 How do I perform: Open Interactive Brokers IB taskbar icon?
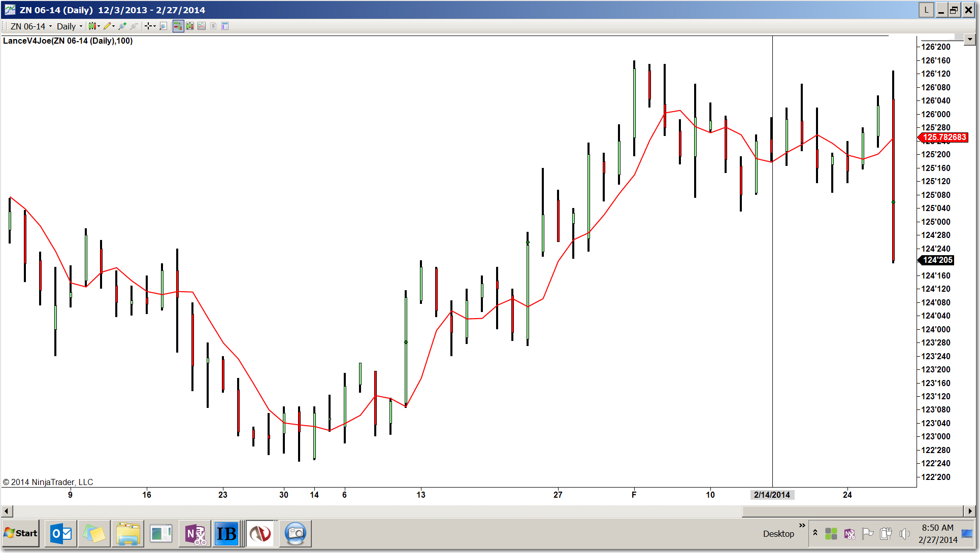pyautogui.click(x=226, y=533)
